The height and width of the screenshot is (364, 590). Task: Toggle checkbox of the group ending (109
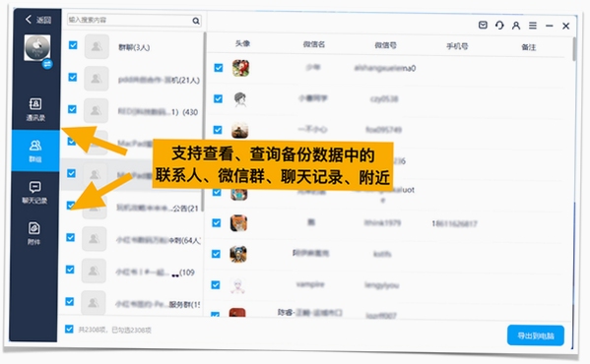click(x=70, y=270)
